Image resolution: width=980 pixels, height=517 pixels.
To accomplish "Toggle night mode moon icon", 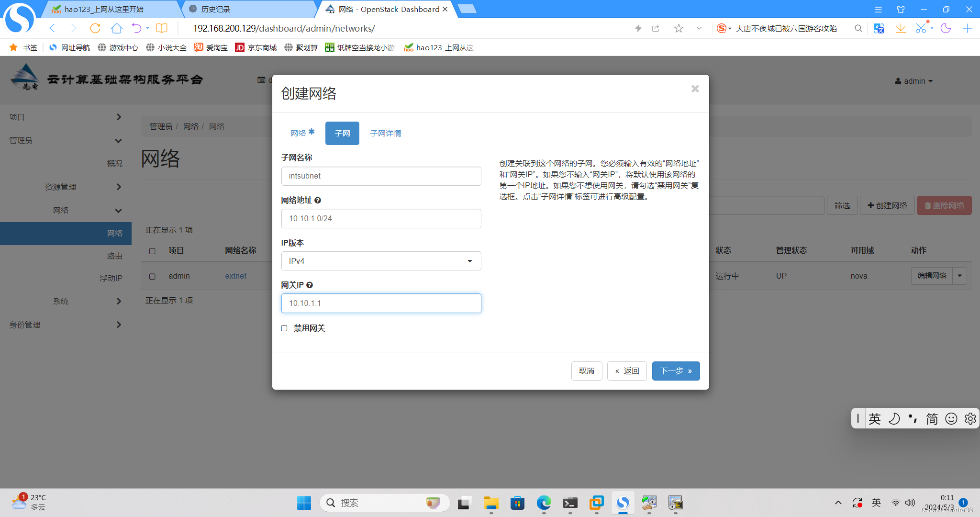I will (x=946, y=28).
